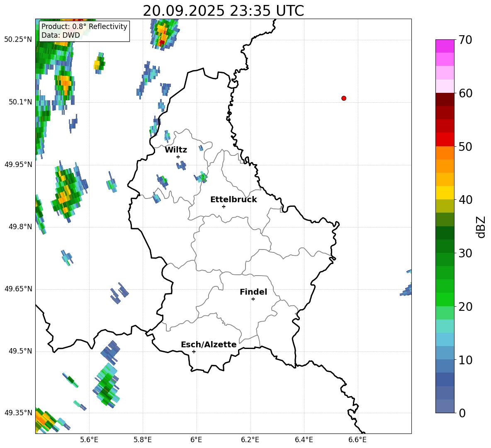Click the 6.4°E longitude label
This screenshot has width=491, height=448.
(x=304, y=440)
